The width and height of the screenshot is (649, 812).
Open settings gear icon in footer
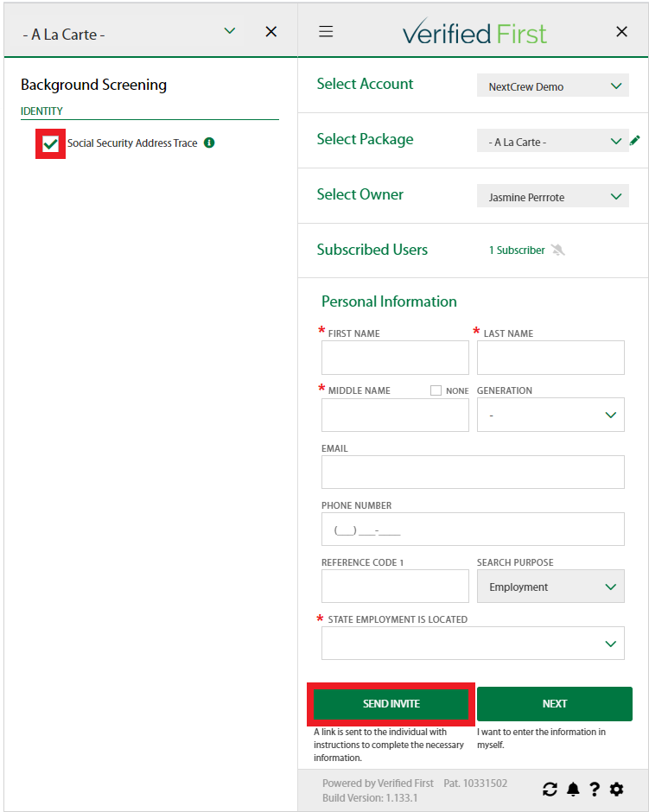pyautogui.click(x=616, y=790)
